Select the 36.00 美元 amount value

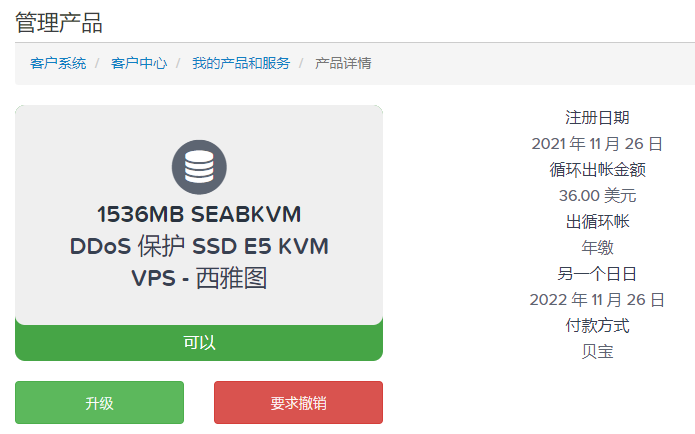597,196
